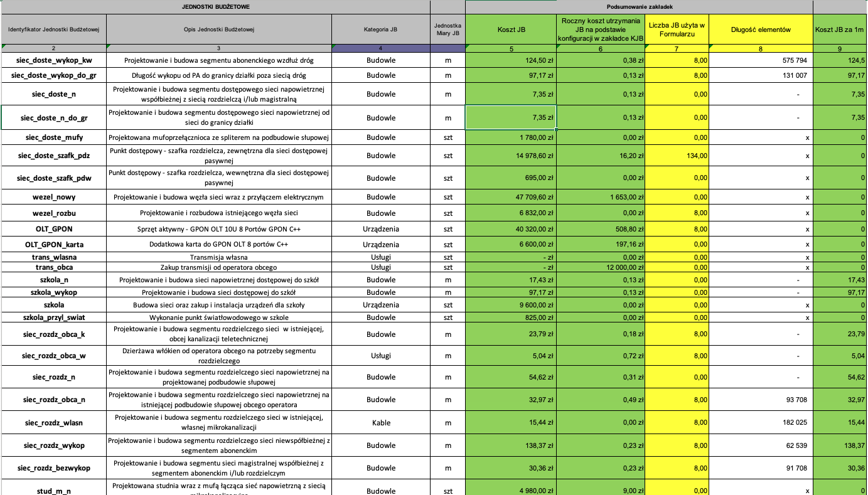Click the '0,72 zł' annual cost cell
The height and width of the screenshot is (495, 868).
601,356
